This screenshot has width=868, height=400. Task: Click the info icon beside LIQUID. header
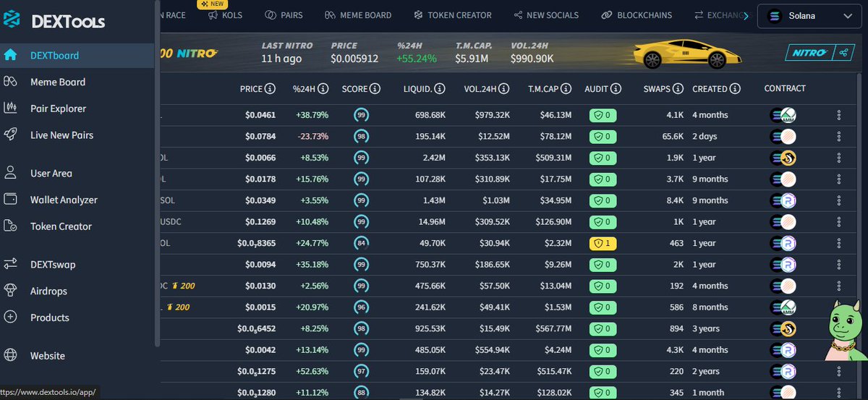pos(441,89)
